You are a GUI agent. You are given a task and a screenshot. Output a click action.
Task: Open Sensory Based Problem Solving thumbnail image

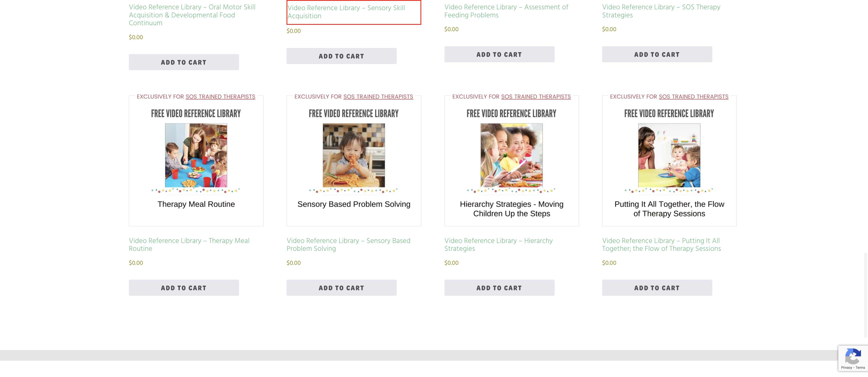[353, 161]
